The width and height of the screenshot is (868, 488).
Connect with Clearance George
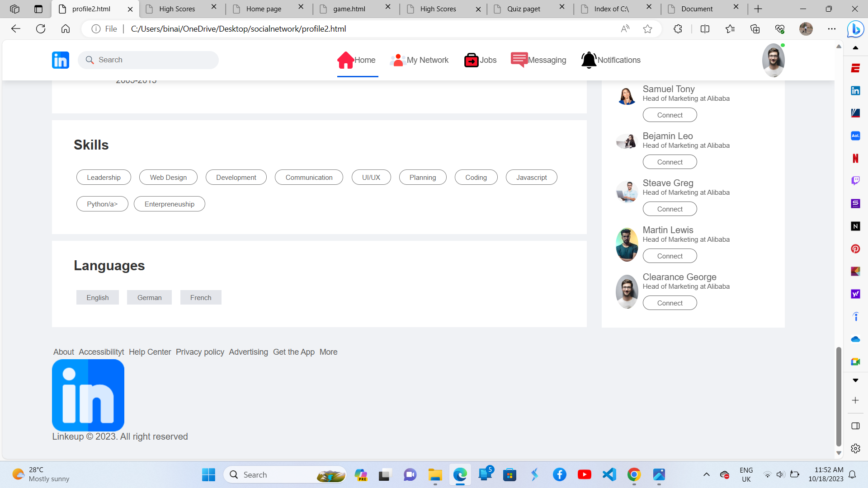[670, 303]
